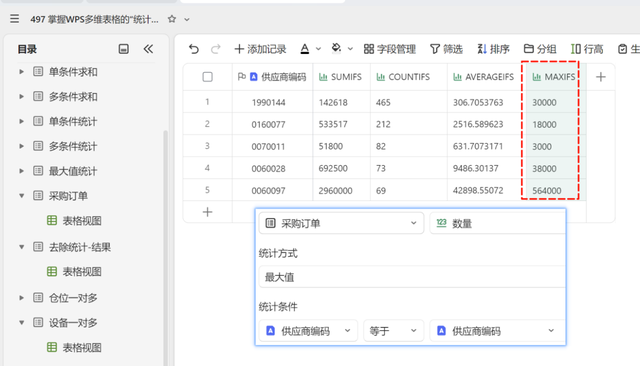Click the 排序 sort button
The height and width of the screenshot is (366, 640).
pos(493,49)
